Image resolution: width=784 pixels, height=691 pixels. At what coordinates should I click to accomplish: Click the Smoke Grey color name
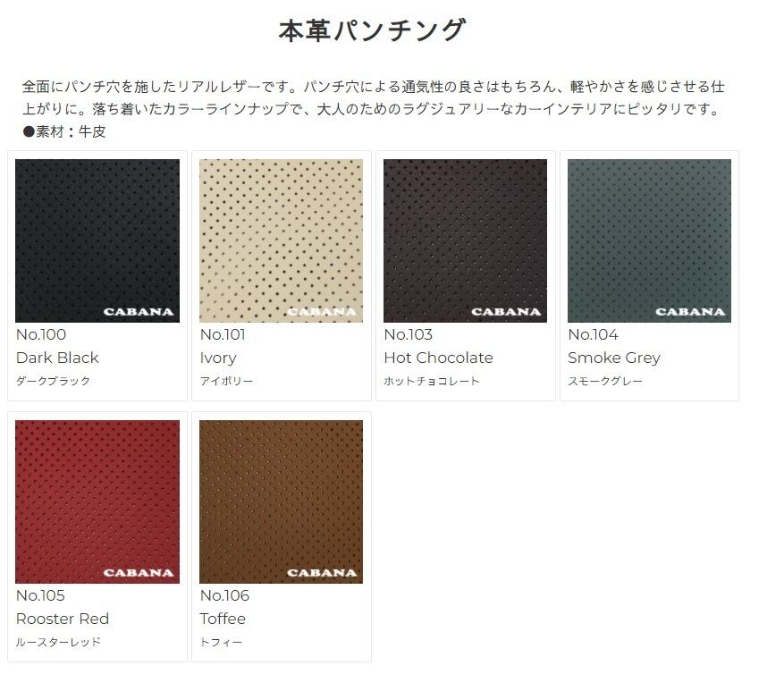click(x=614, y=358)
